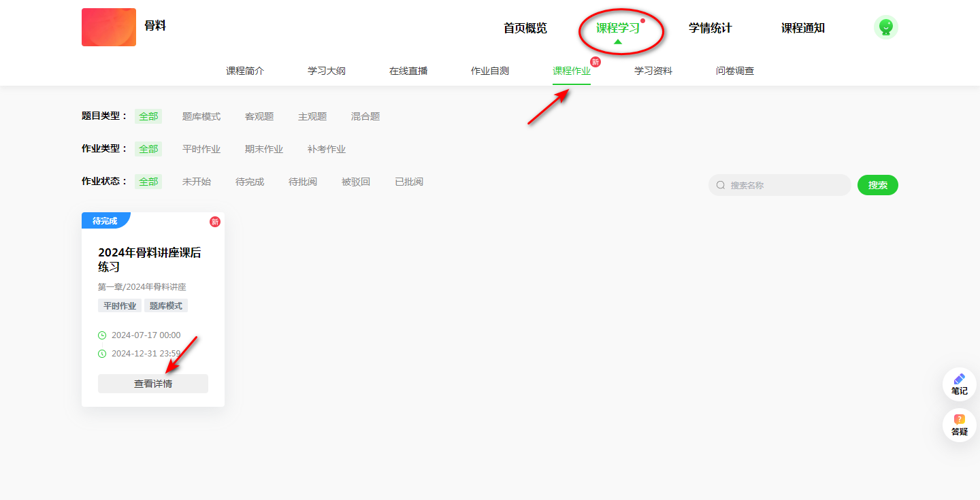Open the 学习资料 sub-tab

pyautogui.click(x=653, y=71)
